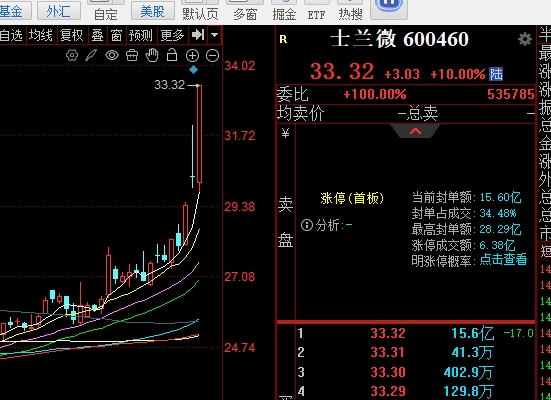The image size is (551, 400).
Task: Toggle the chart lock icon
Action: (172, 55)
